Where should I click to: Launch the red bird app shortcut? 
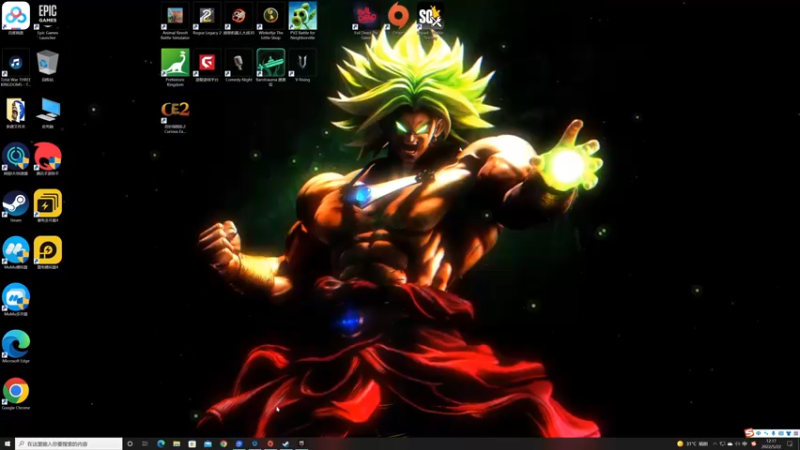point(47,159)
